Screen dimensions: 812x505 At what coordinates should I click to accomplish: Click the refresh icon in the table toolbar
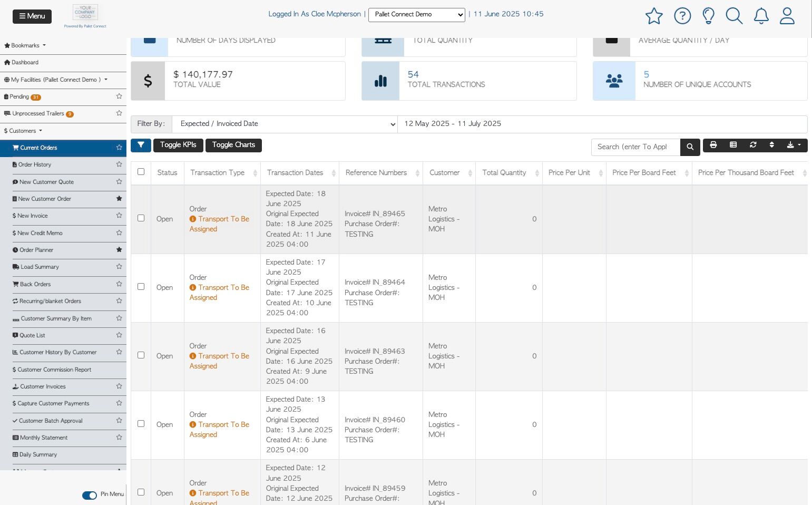point(753,145)
